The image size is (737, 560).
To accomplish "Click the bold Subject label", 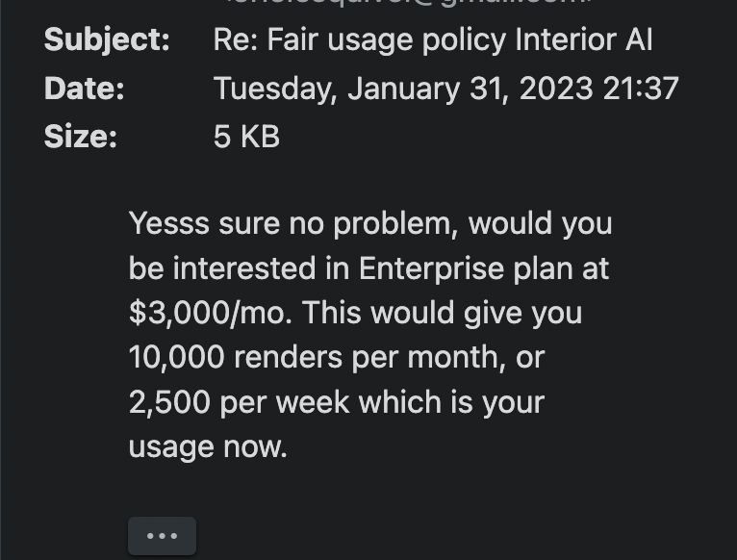I will tap(107, 40).
